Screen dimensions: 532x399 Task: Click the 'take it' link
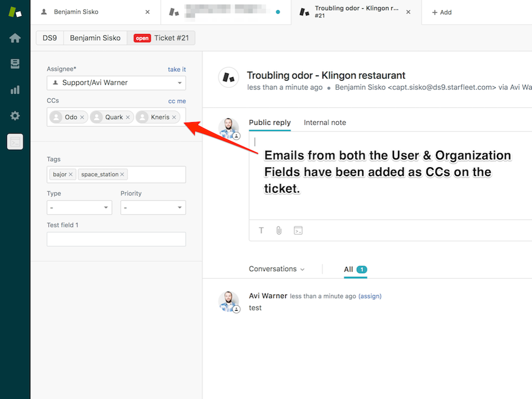point(177,69)
